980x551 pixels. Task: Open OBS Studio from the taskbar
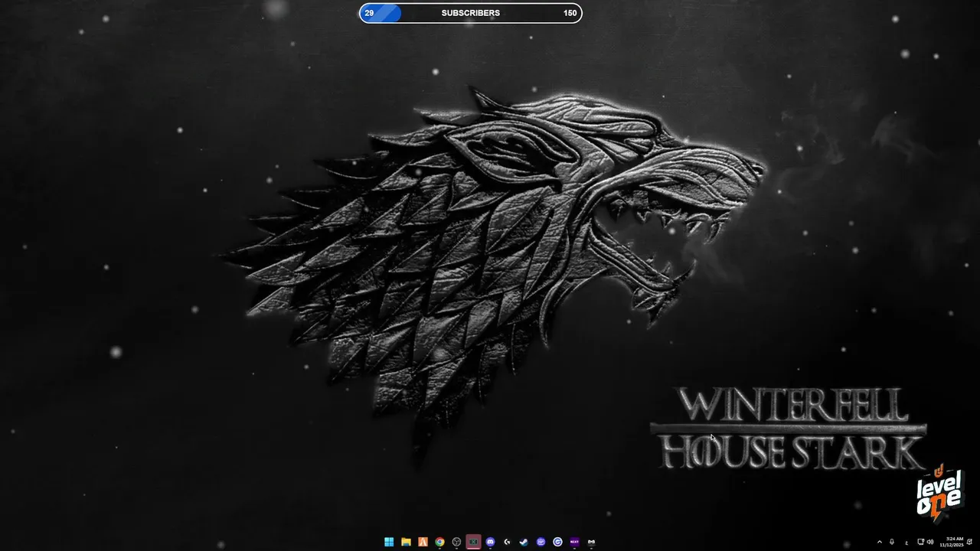point(456,542)
